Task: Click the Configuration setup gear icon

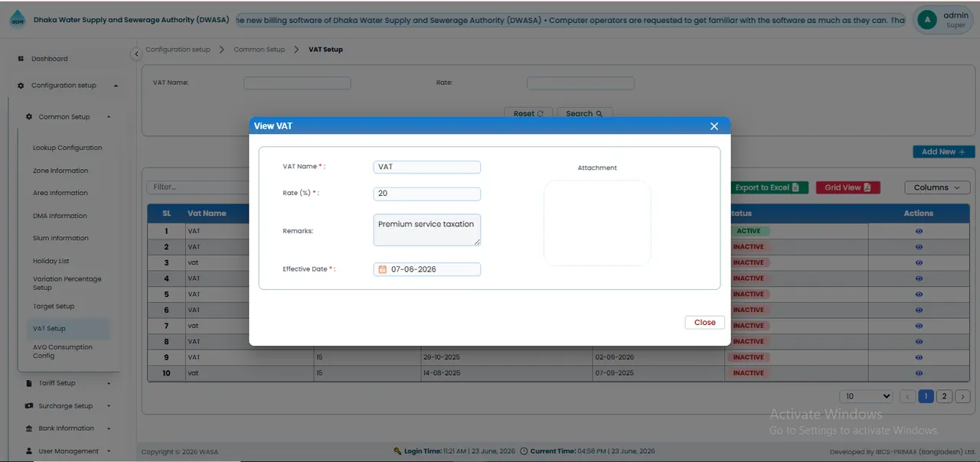Action: pyautogui.click(x=21, y=86)
